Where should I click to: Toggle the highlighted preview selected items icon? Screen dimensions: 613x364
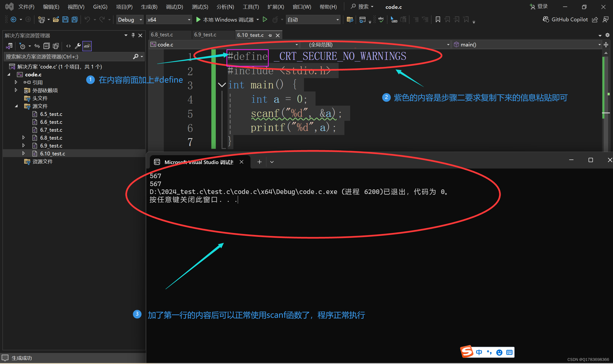[x=87, y=46]
